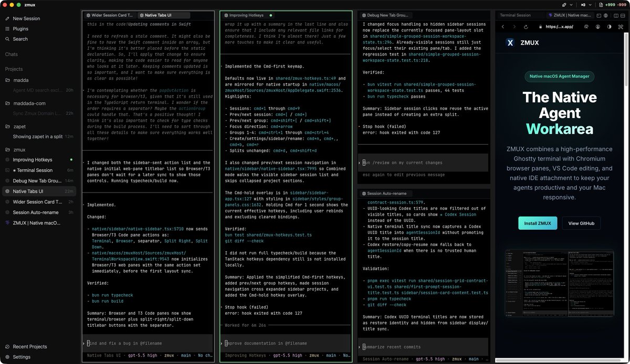The height and width of the screenshot is (364, 630).
Task: Open the VS Code dropdown arrow in top bar
Action: 590,5
